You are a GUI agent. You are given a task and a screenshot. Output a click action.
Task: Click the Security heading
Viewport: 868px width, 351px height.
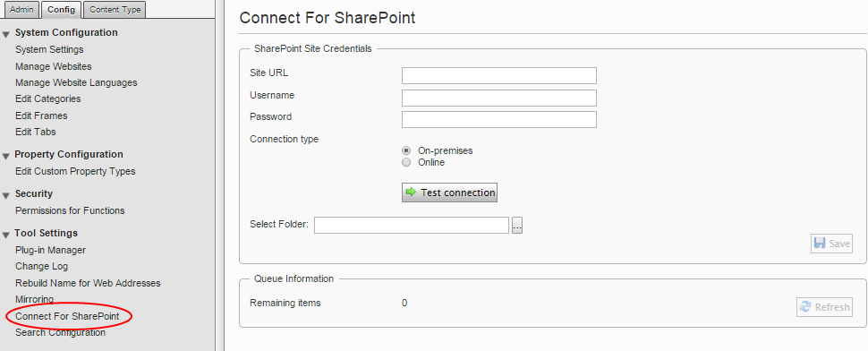34,193
